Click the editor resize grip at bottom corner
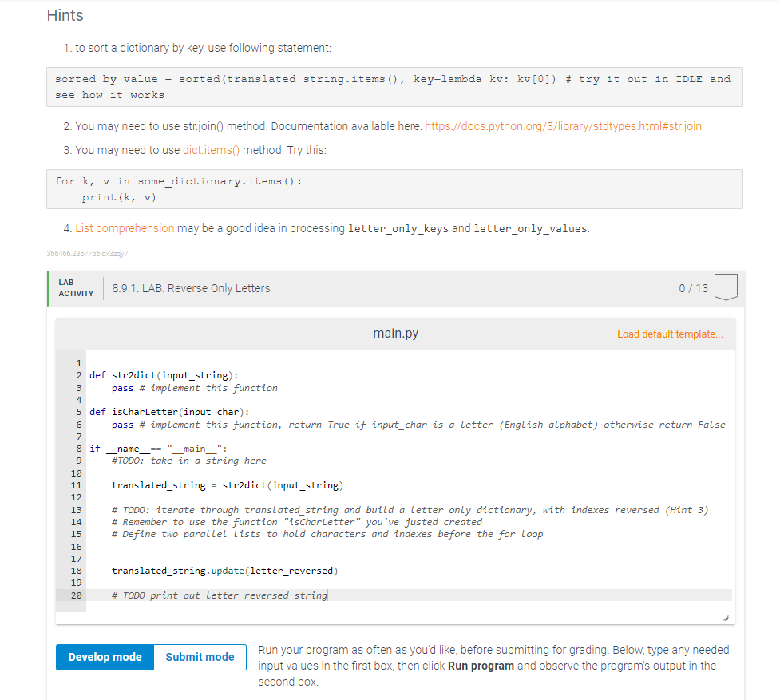Image resolution: width=780 pixels, height=700 pixels. (726, 618)
